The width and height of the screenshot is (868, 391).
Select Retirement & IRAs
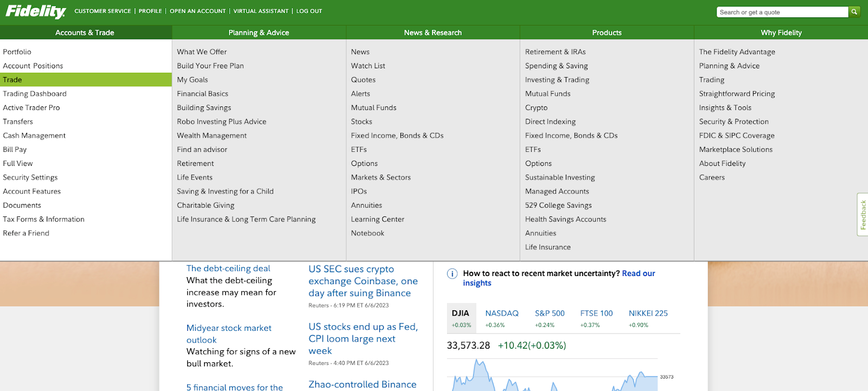[x=556, y=52]
